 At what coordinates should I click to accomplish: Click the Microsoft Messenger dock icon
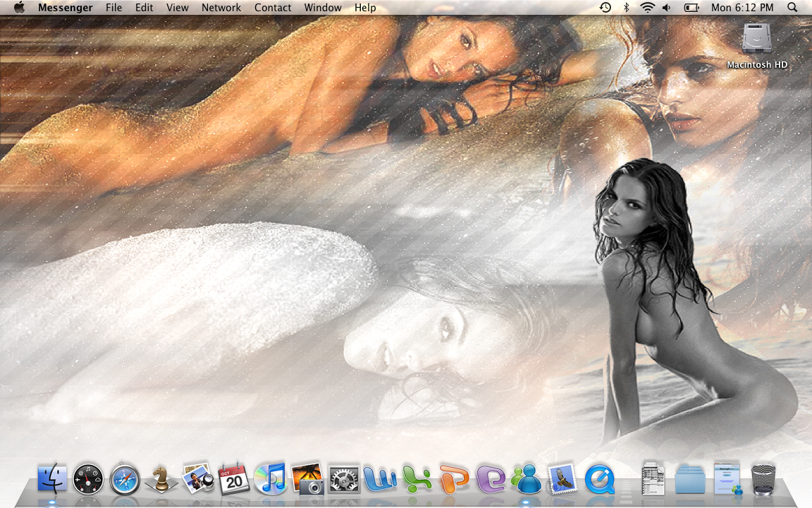click(526, 479)
